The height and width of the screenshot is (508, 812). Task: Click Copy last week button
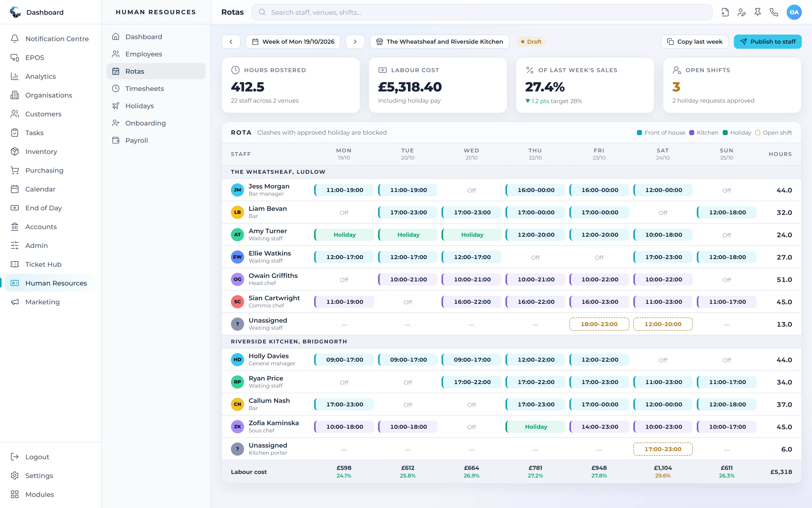pyautogui.click(x=695, y=42)
